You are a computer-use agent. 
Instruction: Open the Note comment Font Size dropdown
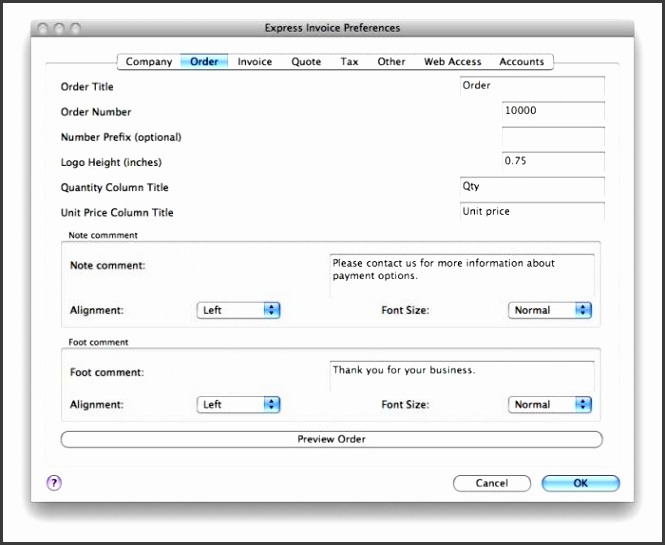pyautogui.click(x=550, y=310)
